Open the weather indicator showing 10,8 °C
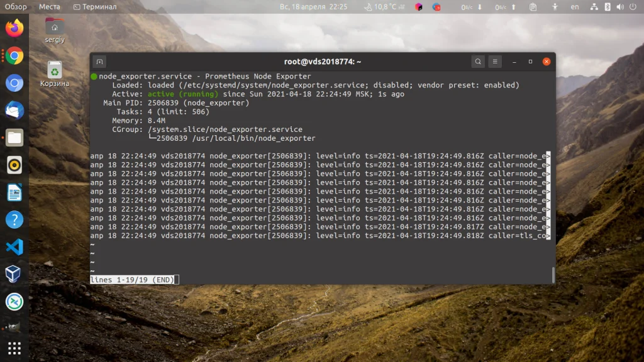Screen dimensions: 644x362 [384, 6]
